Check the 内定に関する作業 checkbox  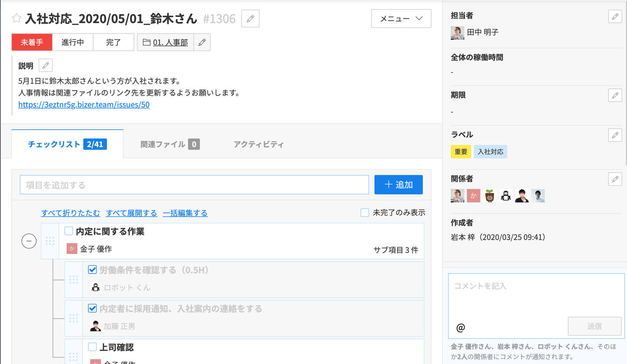pos(69,231)
